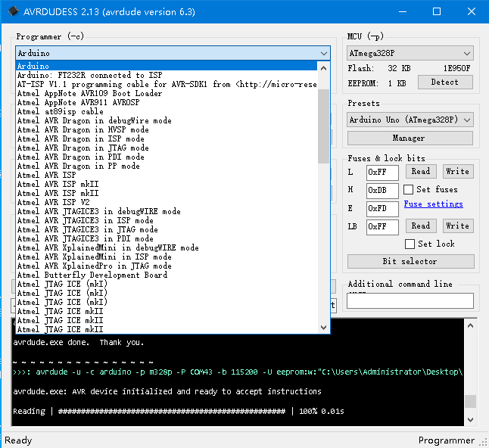Click console output scroll-down arrow
The image size is (489, 448).
coord(470,420)
